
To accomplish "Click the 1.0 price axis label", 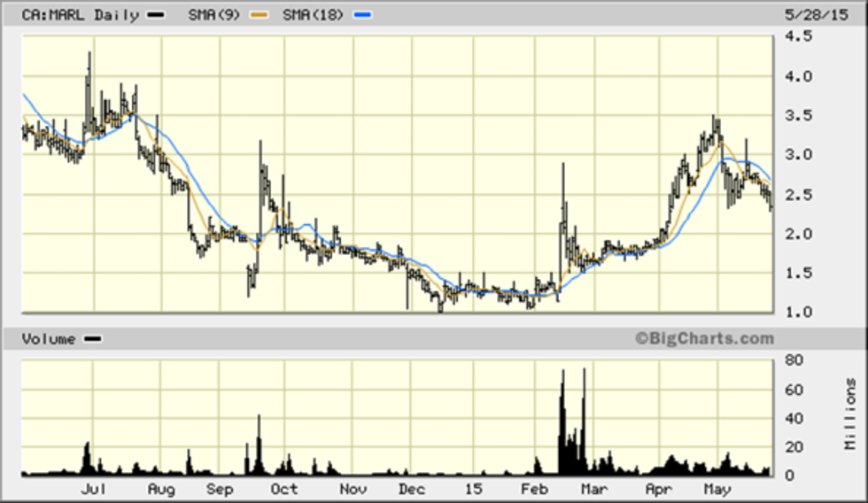I will pyautogui.click(x=796, y=312).
